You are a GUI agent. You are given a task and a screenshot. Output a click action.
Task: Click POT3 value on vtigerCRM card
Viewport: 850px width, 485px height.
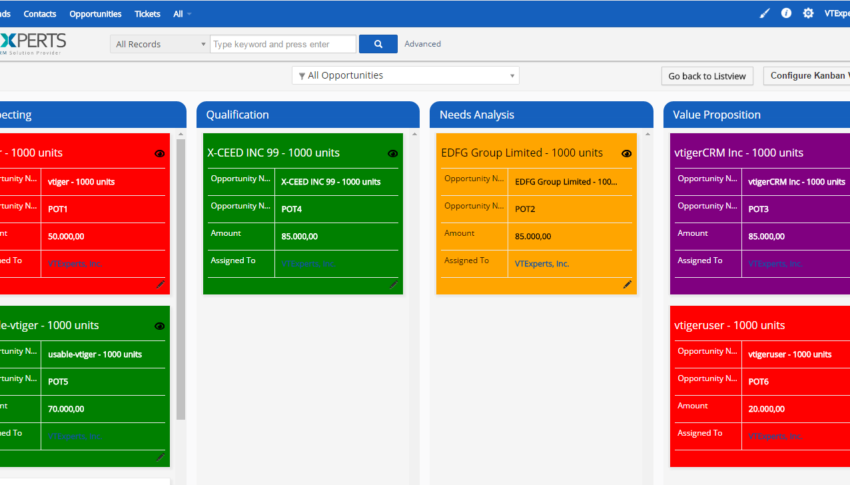tap(758, 209)
